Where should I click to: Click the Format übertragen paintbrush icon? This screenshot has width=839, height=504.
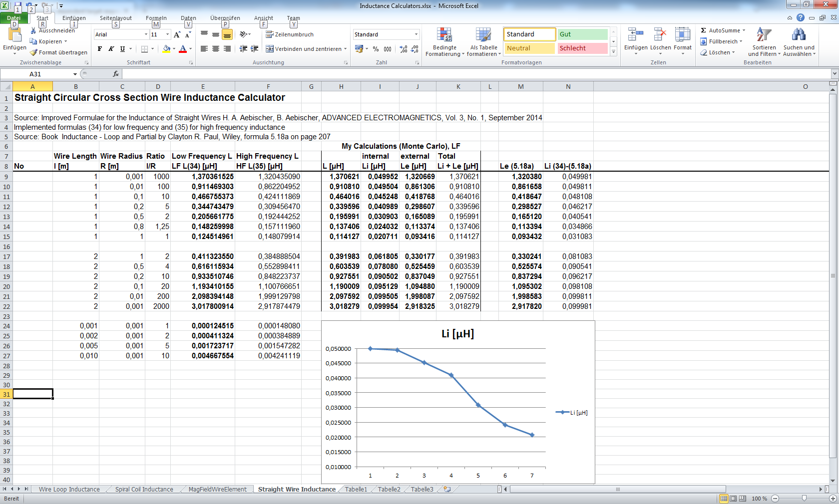(x=33, y=52)
